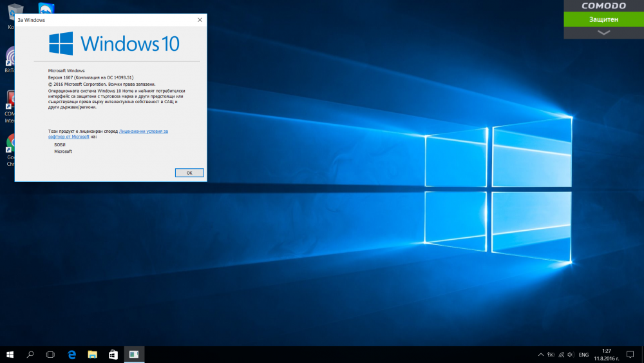
Task: Select the Google Chrome desktop shortcut
Action: point(10,150)
